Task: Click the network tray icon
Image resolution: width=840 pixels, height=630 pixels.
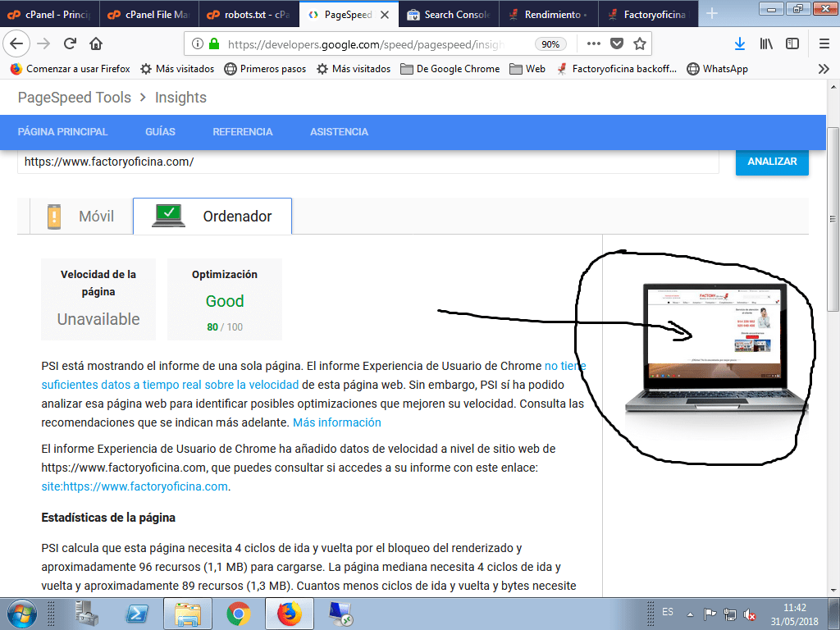Action: [729, 614]
